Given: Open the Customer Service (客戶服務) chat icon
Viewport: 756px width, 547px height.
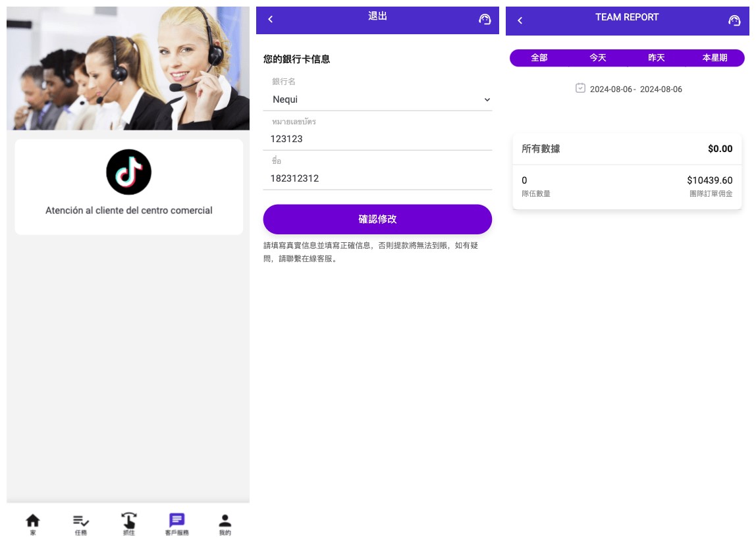Looking at the screenshot, I should point(176,521).
